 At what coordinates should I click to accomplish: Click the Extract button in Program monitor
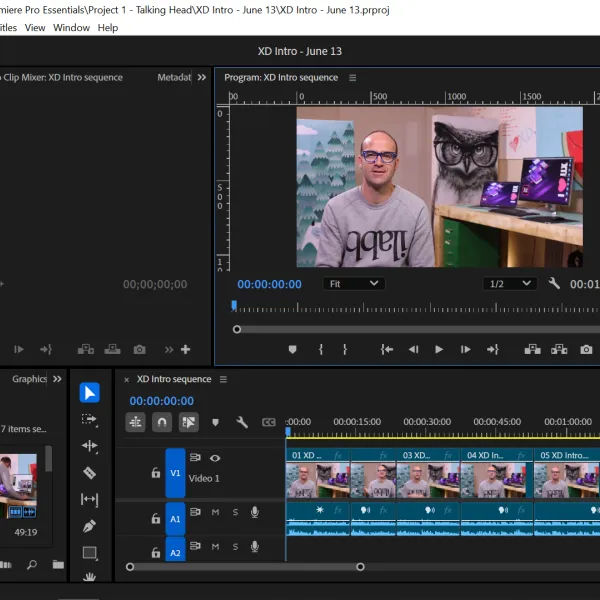click(x=559, y=349)
